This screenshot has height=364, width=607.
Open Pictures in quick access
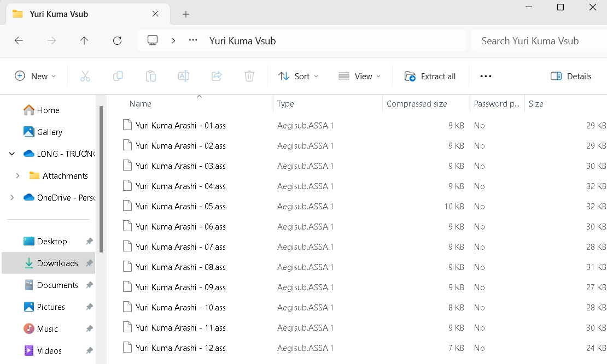[44, 307]
